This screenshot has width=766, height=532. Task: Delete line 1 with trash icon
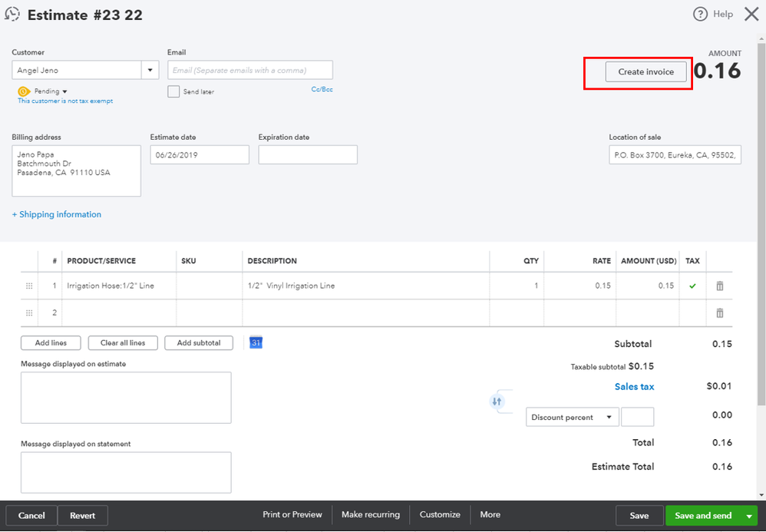coord(720,286)
